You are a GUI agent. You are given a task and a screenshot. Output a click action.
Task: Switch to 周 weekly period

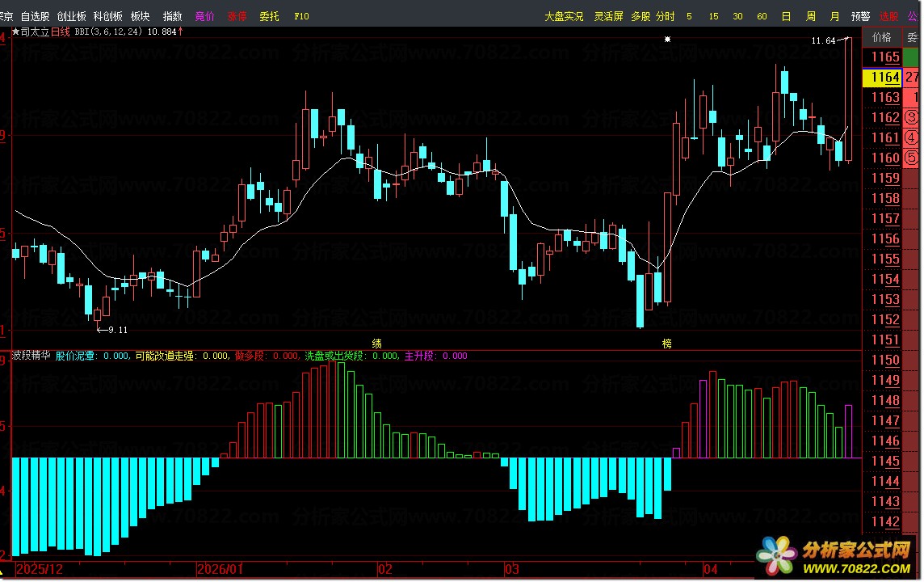(x=811, y=16)
